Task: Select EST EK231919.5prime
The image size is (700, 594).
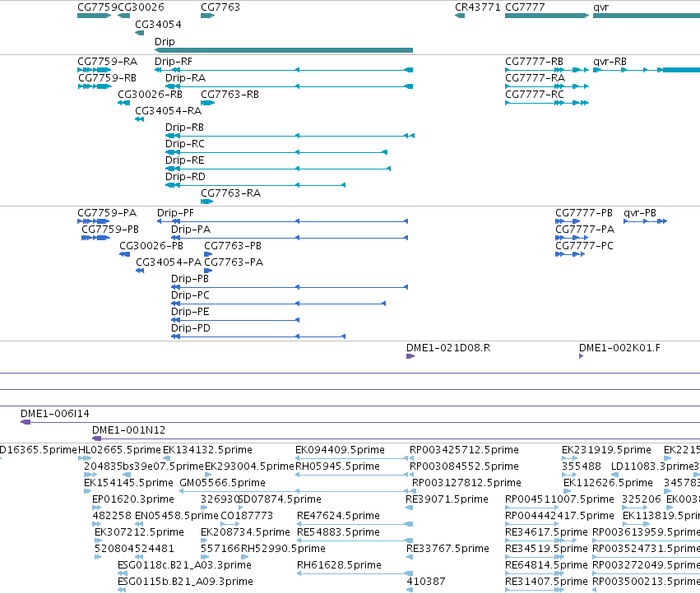Action: tap(570, 458)
